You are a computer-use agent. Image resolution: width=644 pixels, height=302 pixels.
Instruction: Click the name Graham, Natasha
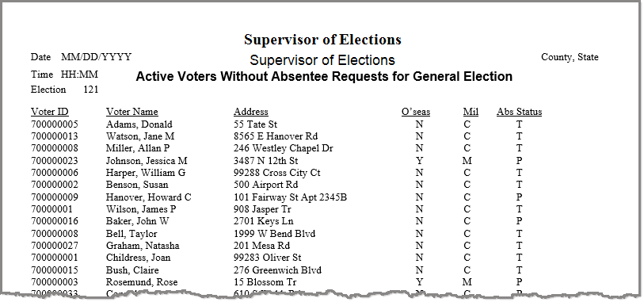(x=143, y=246)
